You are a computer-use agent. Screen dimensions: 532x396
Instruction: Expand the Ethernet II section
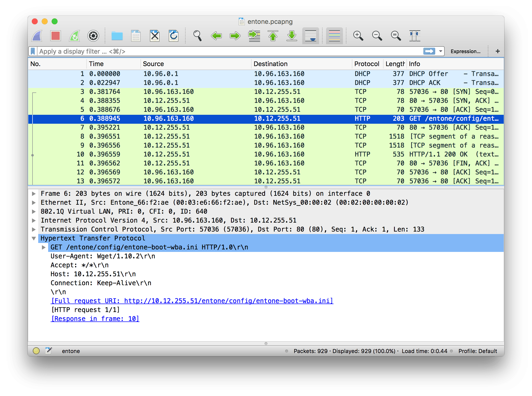point(33,202)
